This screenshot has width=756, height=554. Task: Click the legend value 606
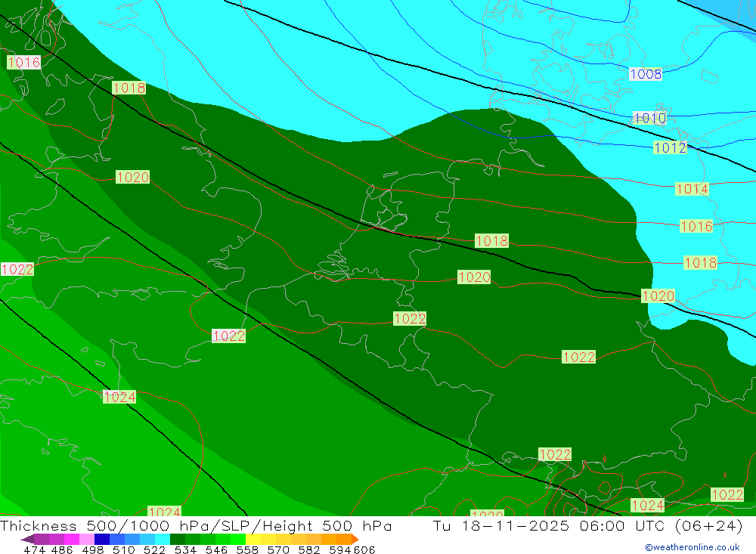coord(364,549)
